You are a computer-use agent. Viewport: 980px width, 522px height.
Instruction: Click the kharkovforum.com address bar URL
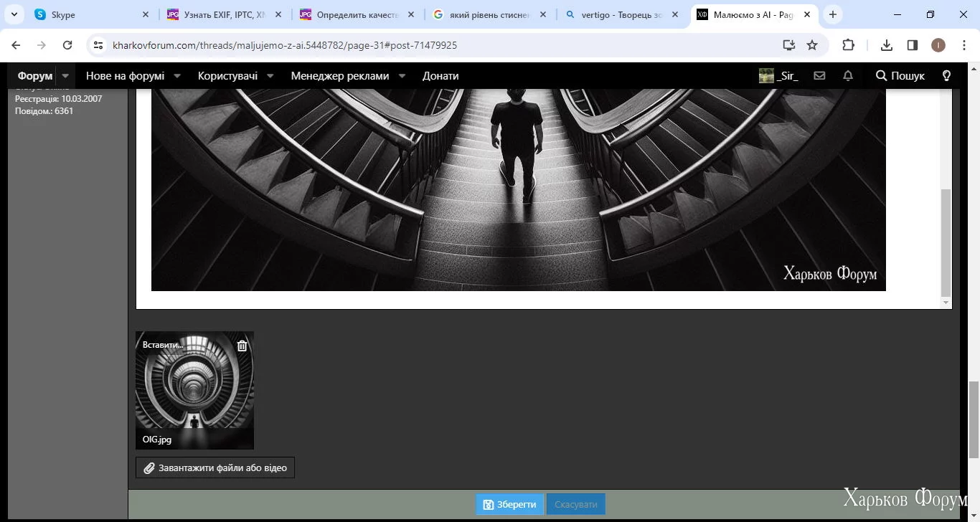(285, 45)
